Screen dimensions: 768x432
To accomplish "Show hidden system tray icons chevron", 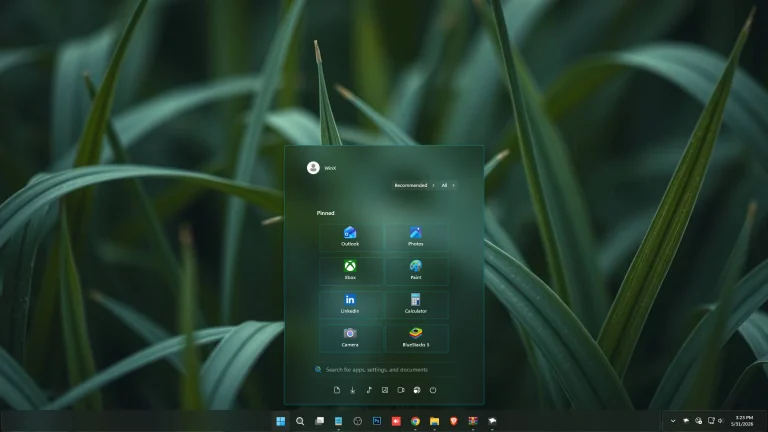I will click(x=673, y=421).
